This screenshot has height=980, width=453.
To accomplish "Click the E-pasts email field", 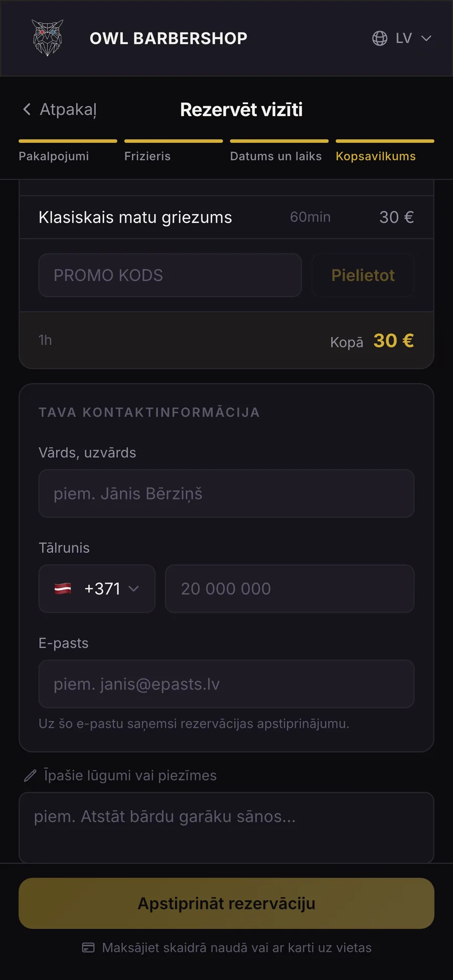I will 226,684.
